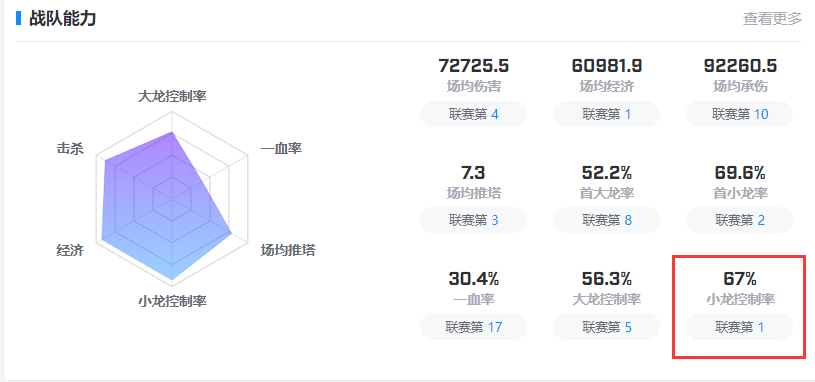Image resolution: width=815 pixels, height=382 pixels.
Task: Click the 联赛第 3 tower ranking badge
Action: coord(474,220)
